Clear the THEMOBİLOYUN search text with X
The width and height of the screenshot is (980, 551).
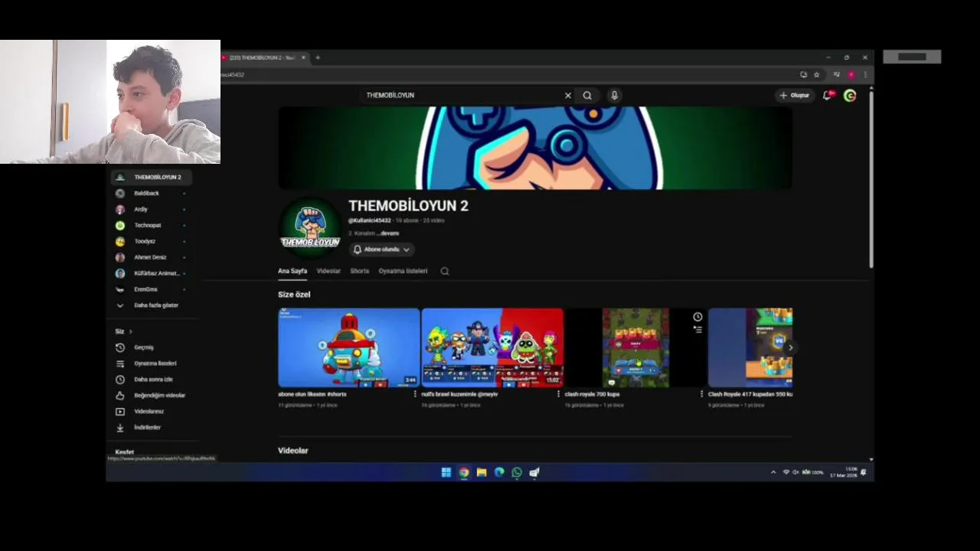[x=567, y=96]
